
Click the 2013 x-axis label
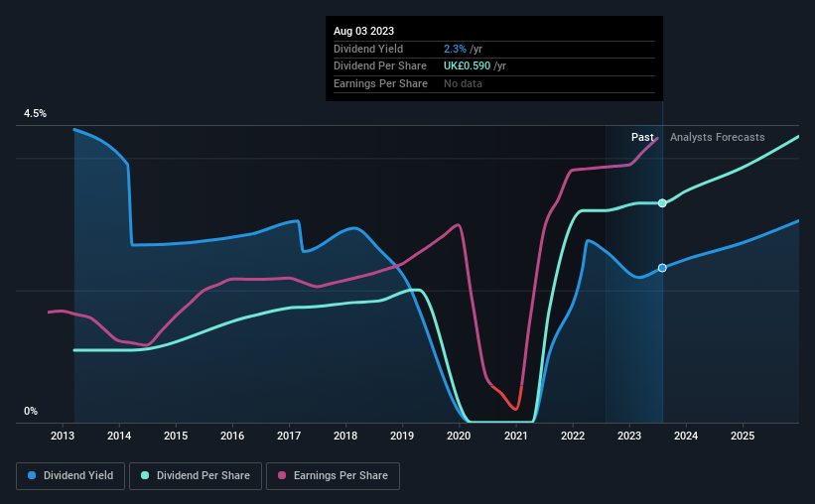63,436
